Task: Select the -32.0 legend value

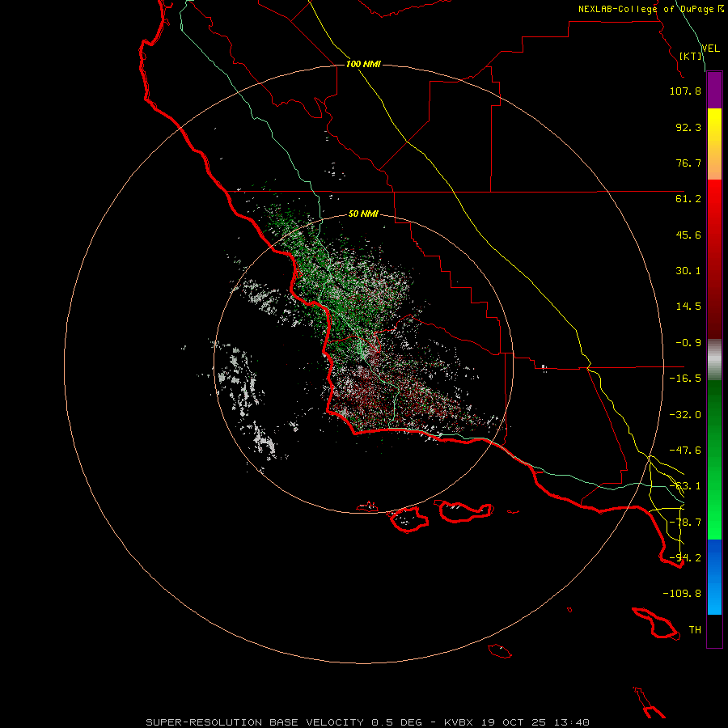Action: pos(685,415)
